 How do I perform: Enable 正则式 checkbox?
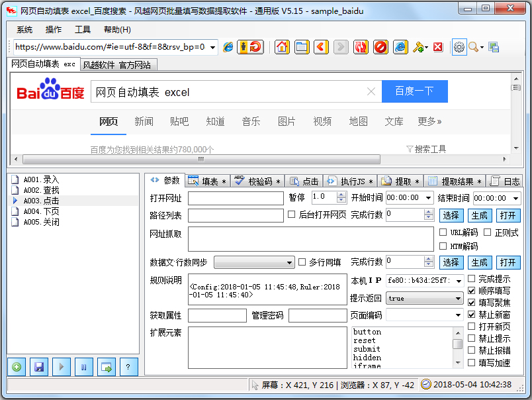pyautogui.click(x=487, y=232)
